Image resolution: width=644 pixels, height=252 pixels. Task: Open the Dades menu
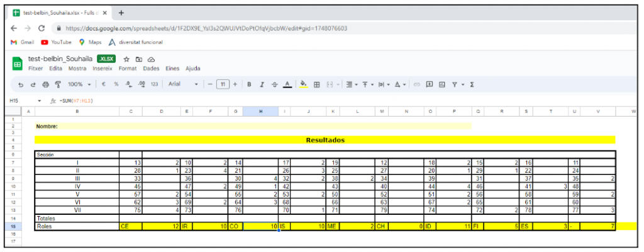pyautogui.click(x=152, y=69)
